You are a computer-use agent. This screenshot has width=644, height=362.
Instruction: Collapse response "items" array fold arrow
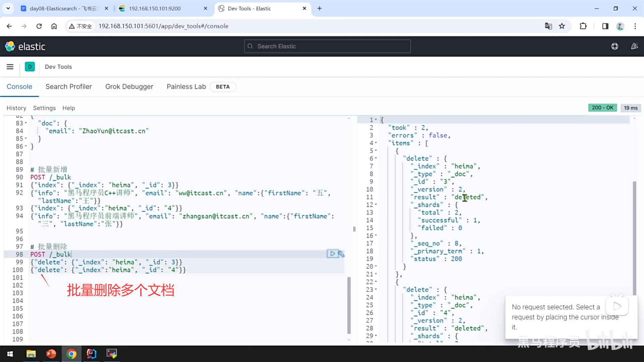pyautogui.click(x=376, y=143)
